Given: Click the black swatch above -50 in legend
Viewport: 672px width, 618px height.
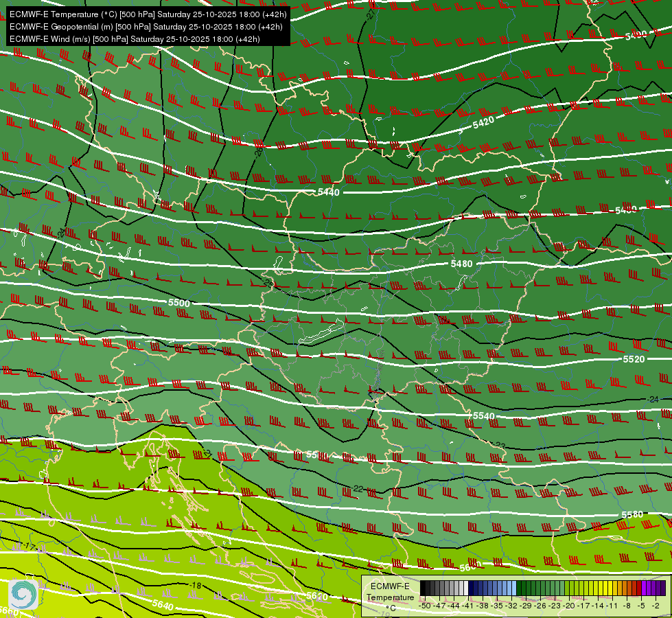Looking at the screenshot, I should click(x=423, y=588).
